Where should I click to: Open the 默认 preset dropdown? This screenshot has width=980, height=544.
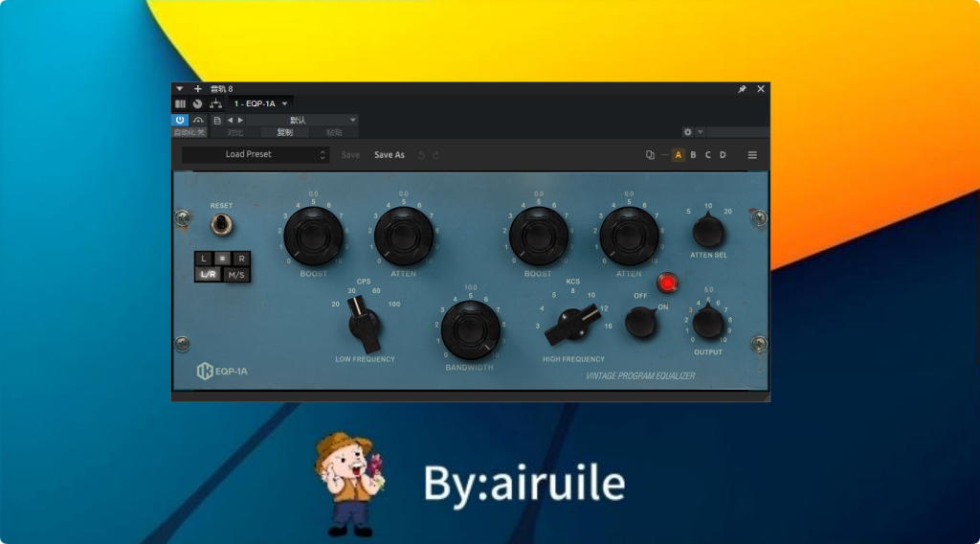tap(303, 120)
